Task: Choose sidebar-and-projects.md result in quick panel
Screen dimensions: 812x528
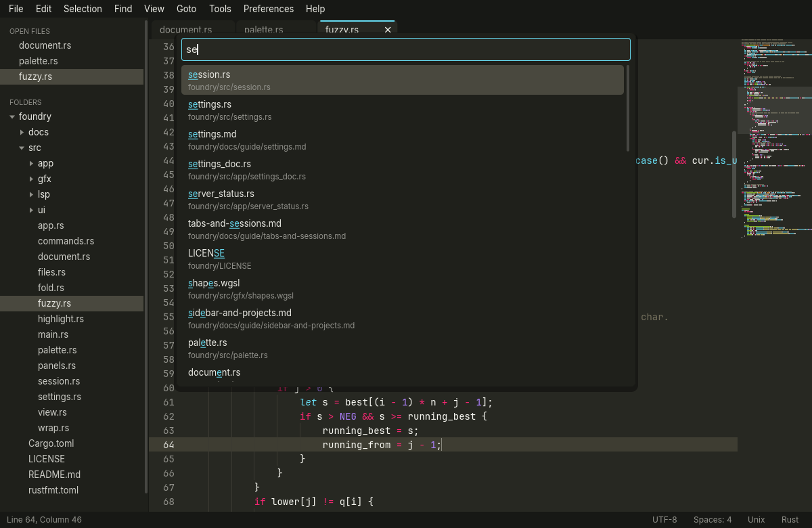Action: tap(403, 318)
